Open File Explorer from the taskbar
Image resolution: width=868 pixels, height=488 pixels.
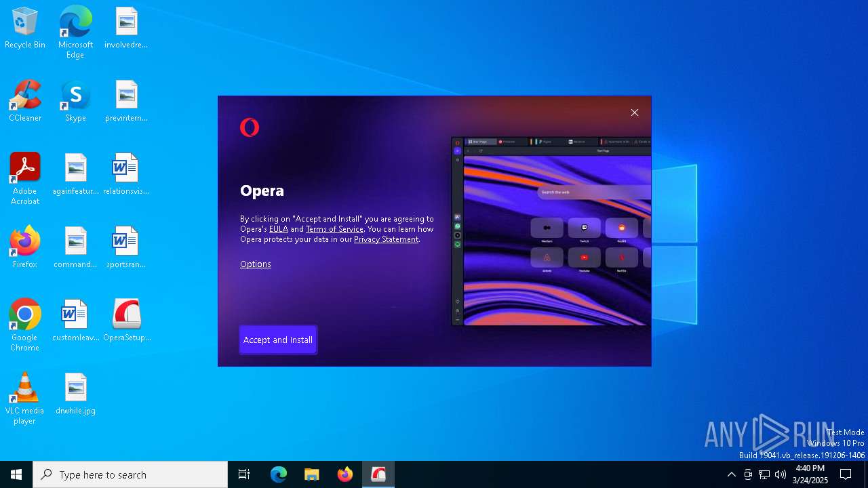pyautogui.click(x=312, y=474)
